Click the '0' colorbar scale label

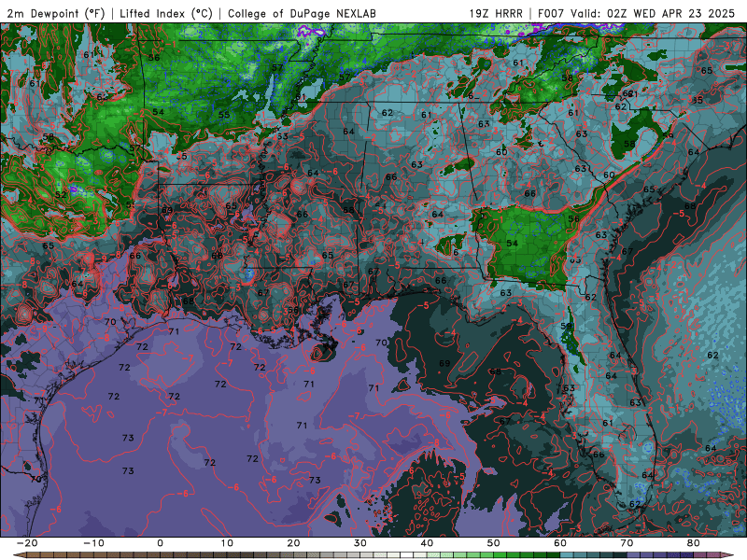coord(160,543)
